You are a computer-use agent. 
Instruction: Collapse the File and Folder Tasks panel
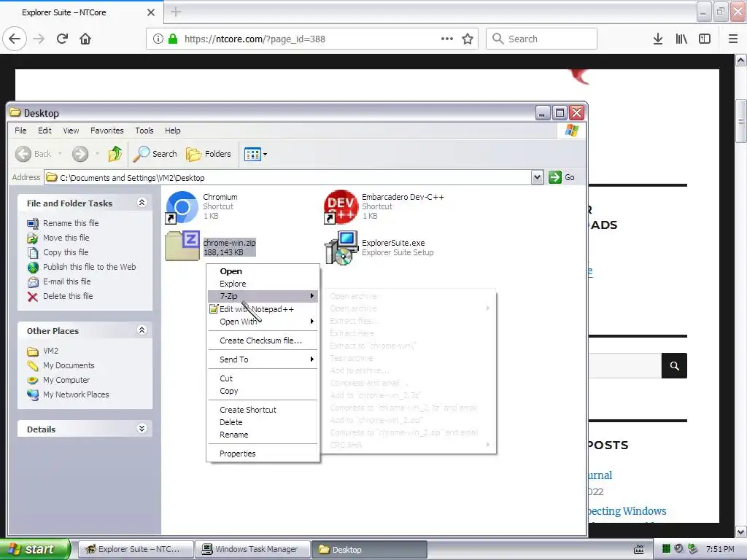click(x=142, y=203)
